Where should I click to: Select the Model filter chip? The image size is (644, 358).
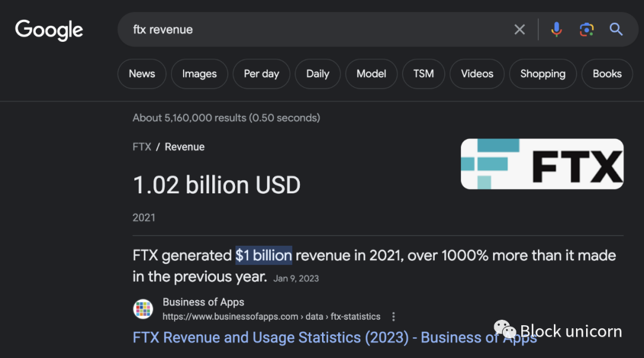tap(371, 74)
